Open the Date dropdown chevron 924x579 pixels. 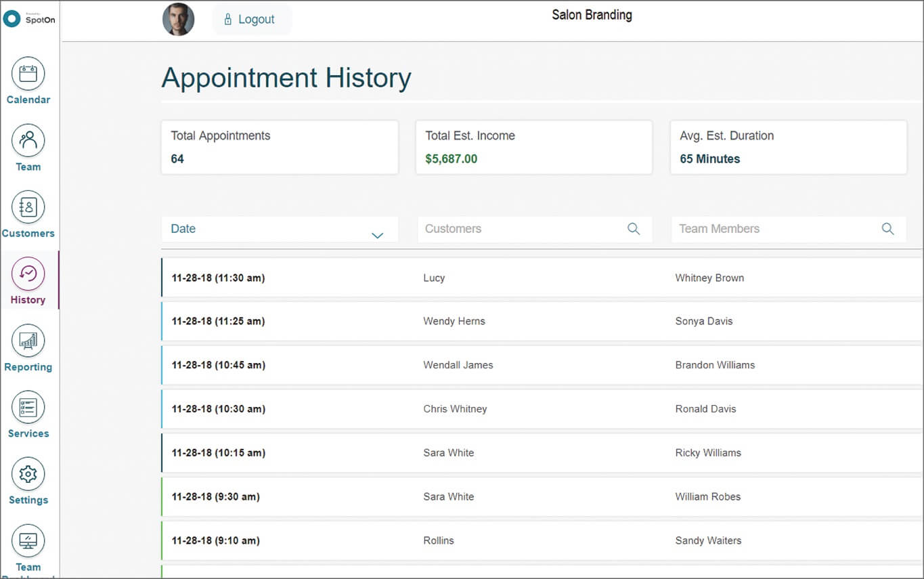[x=377, y=234]
